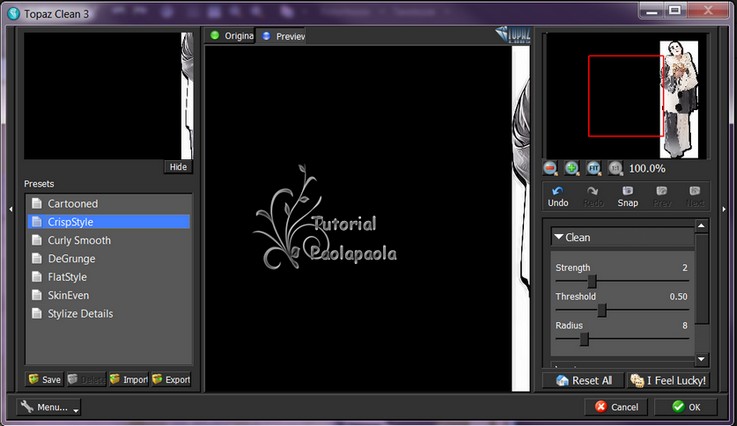737x426 pixels.
Task: Select the Stylize Details preset
Action: 109,314
